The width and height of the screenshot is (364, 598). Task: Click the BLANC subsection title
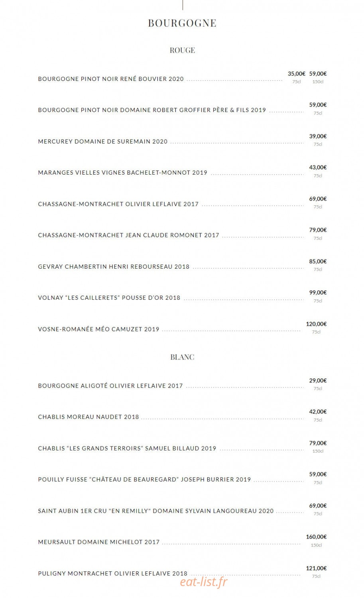(182, 357)
